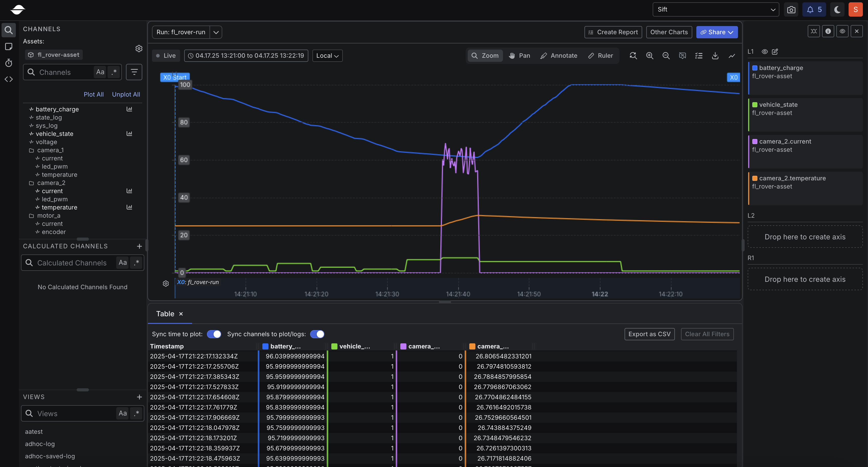Click the magnifier zoom-out icon

point(666,56)
